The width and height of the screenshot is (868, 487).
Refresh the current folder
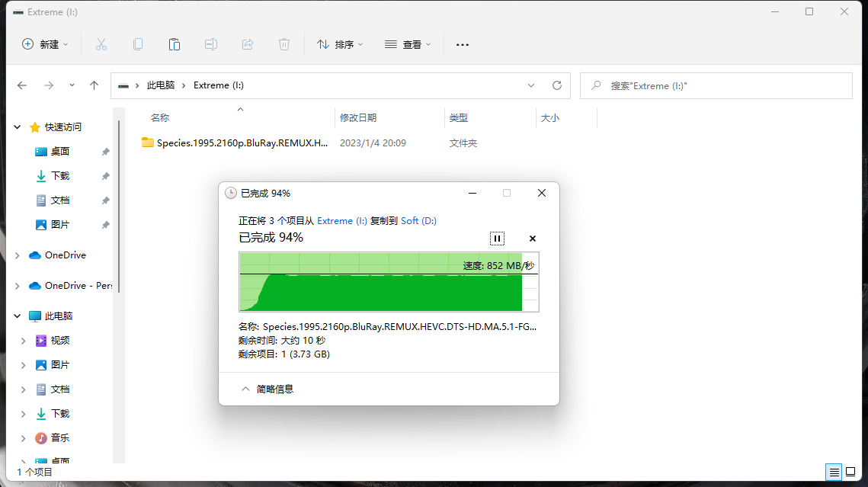(x=557, y=85)
